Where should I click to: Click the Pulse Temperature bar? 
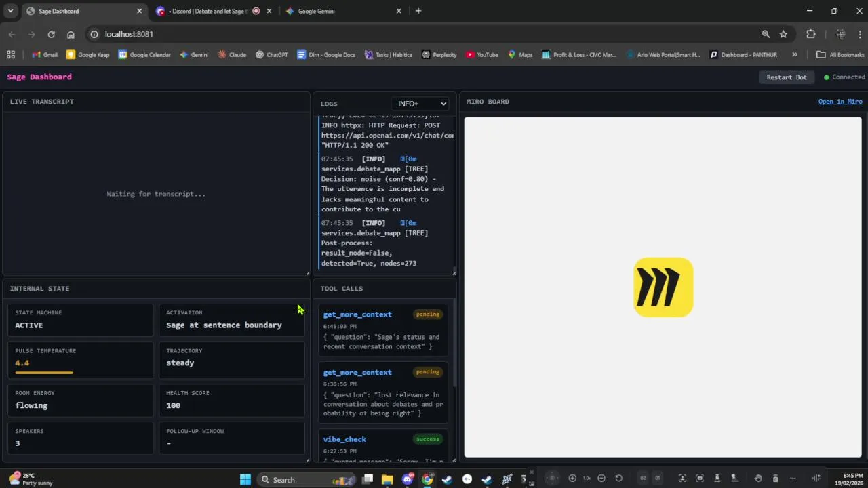(44, 373)
